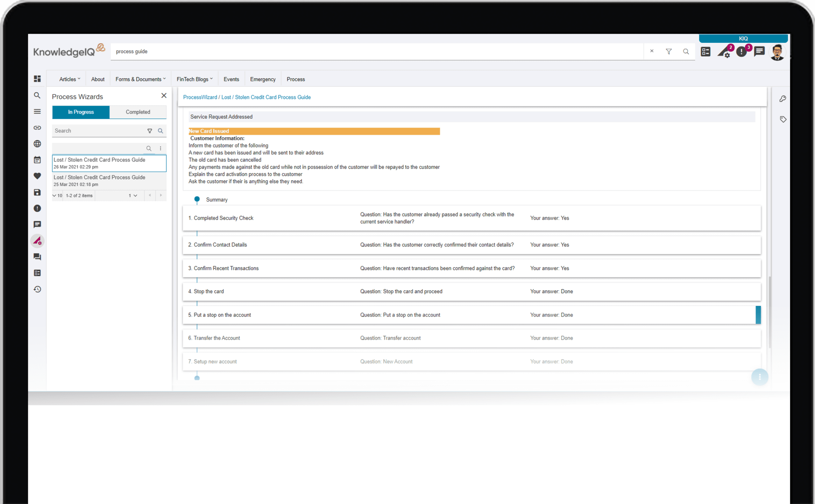Open the globe icon in sidebar
The height and width of the screenshot is (504, 815).
pos(37,144)
